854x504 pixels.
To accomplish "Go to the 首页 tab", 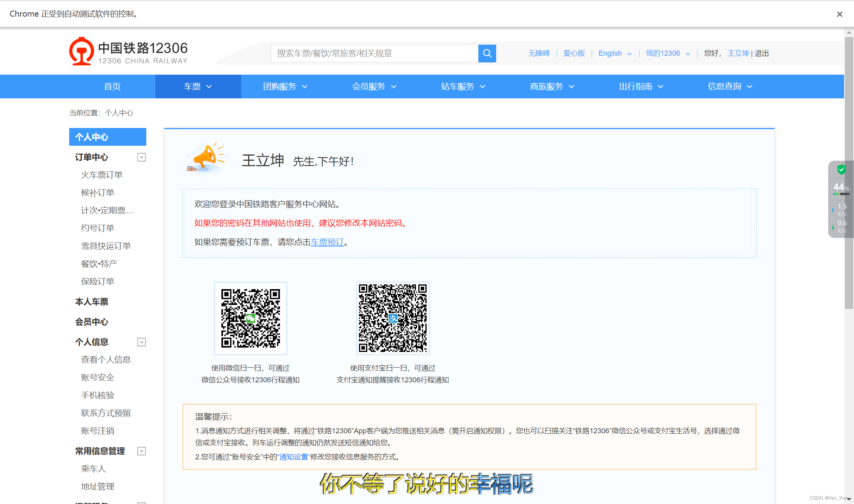I will 112,87.
